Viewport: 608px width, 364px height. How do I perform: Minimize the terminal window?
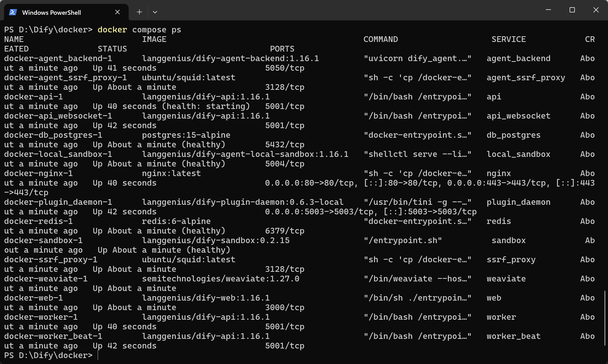(x=548, y=10)
